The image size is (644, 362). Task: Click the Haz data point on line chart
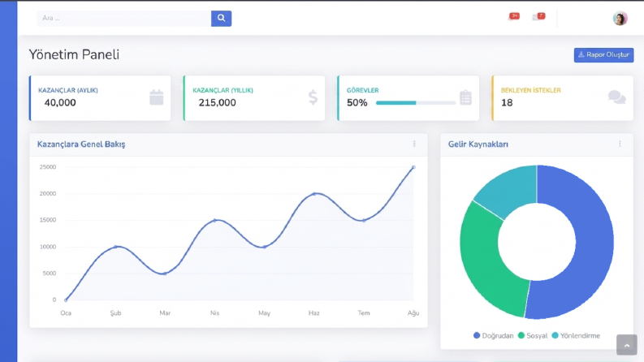click(x=314, y=194)
